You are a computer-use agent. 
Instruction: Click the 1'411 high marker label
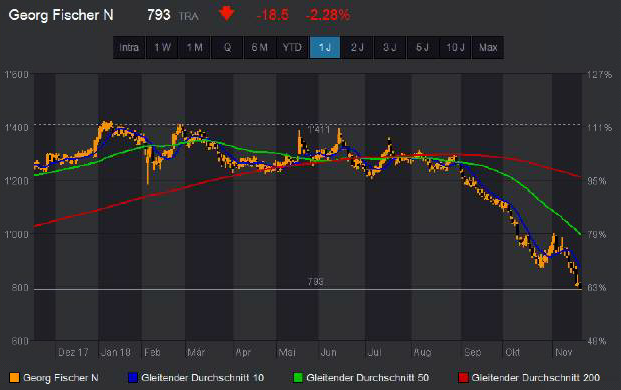319,130
